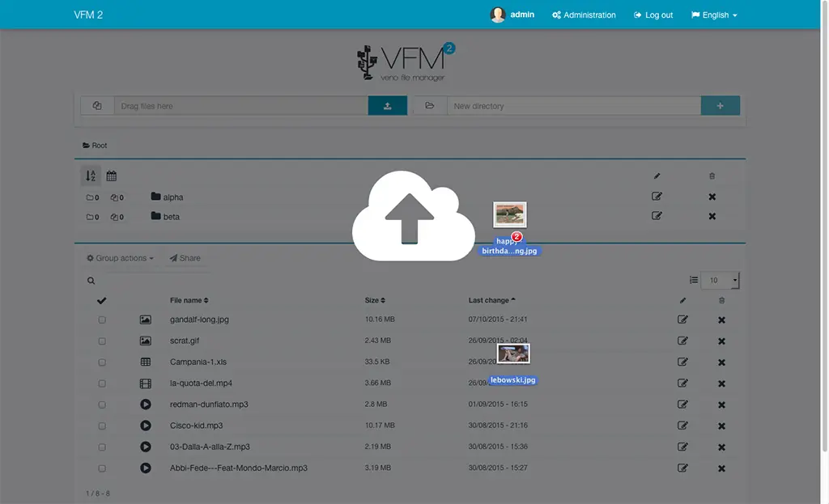Click edit icon for gandalf-long.jpg
829x504 pixels.
pos(682,320)
